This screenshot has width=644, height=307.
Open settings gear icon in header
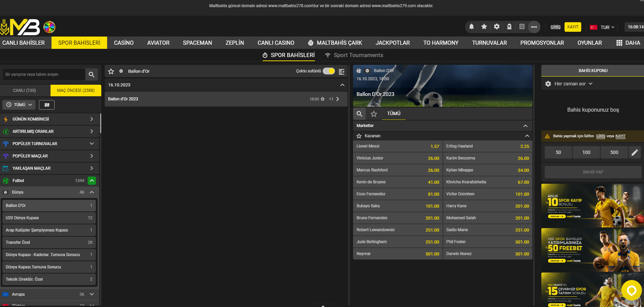click(497, 27)
